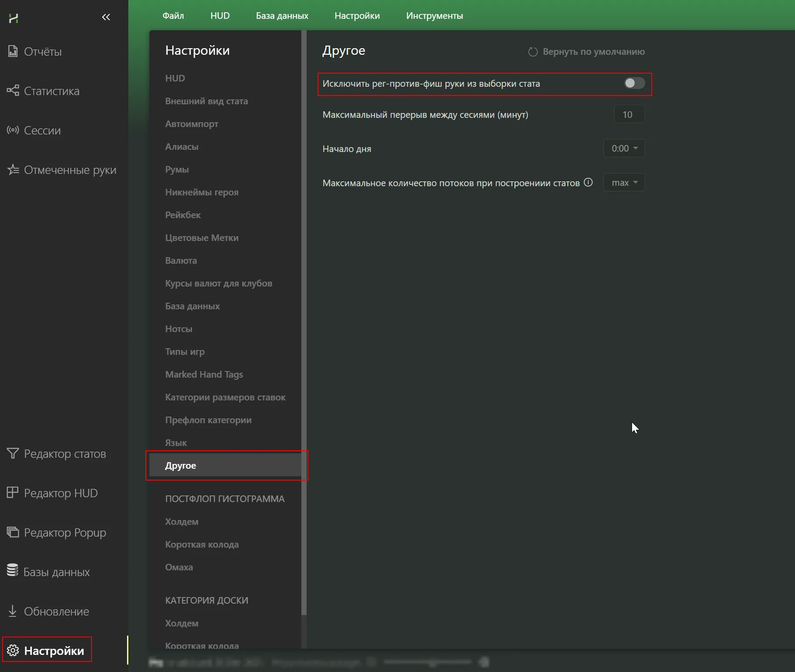Open the Инструменты menu
Screen dimensions: 795x672
[x=435, y=16]
